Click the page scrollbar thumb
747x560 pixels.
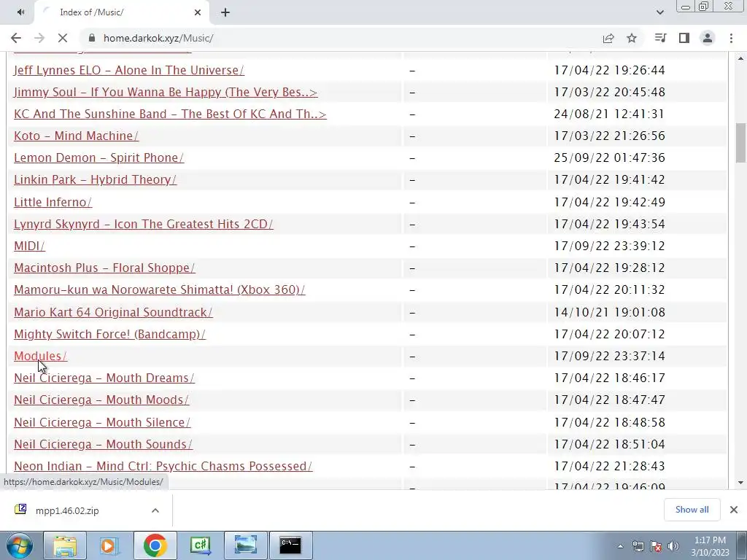(740, 143)
